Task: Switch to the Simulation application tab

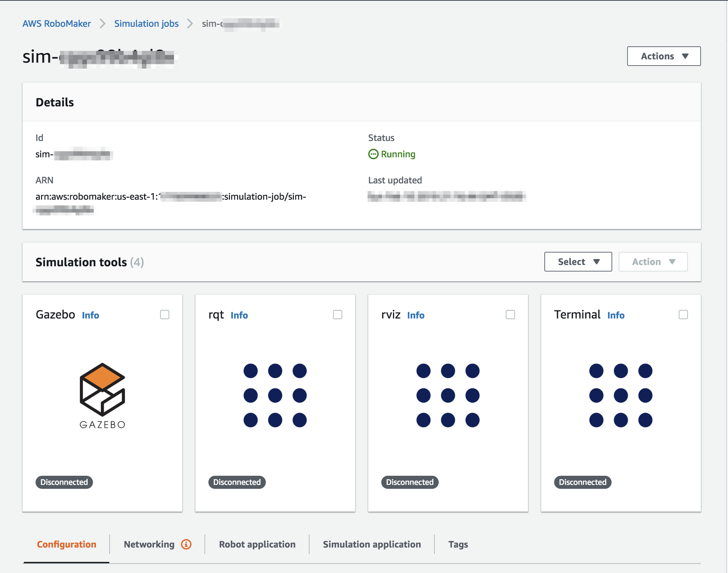Action: [x=372, y=544]
